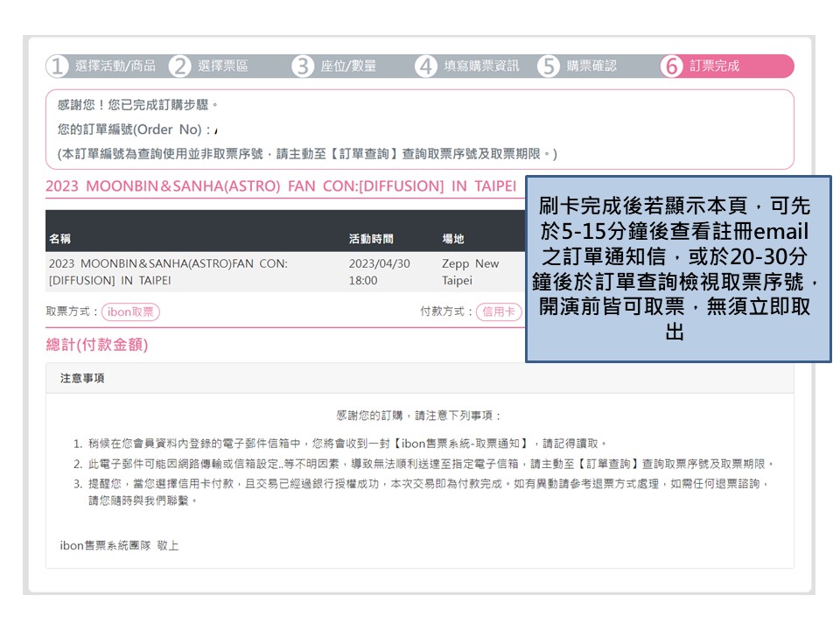Click the 名稱 column header
Image resolution: width=840 pixels, height=630 pixels.
coord(60,239)
